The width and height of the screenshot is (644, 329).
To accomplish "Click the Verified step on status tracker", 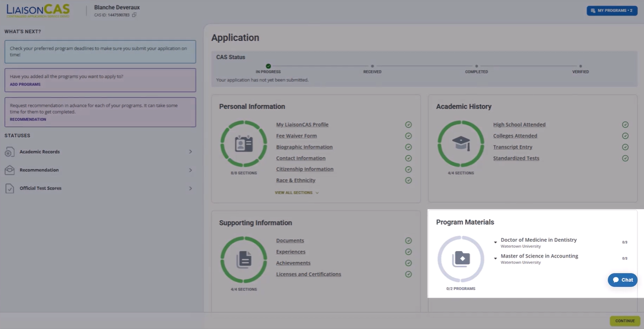I will [x=580, y=66].
